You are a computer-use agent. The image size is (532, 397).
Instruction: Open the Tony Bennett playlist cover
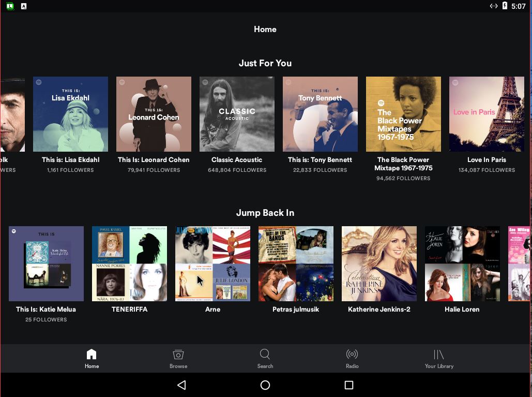click(x=321, y=114)
